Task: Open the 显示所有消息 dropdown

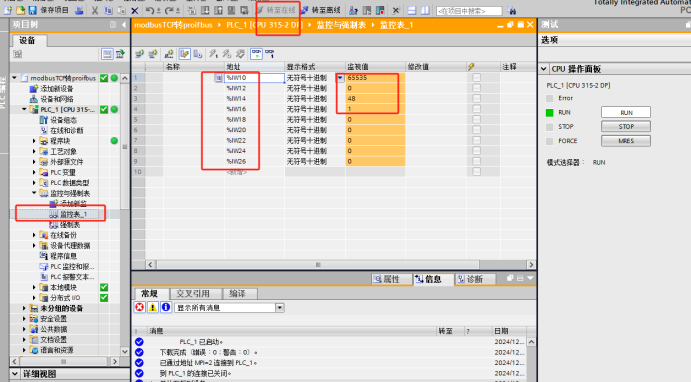Action: (280, 308)
